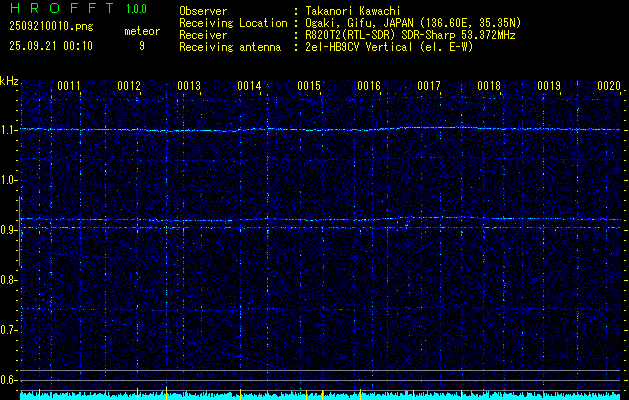
Task: Select the 0013 time marker
Action: point(189,87)
